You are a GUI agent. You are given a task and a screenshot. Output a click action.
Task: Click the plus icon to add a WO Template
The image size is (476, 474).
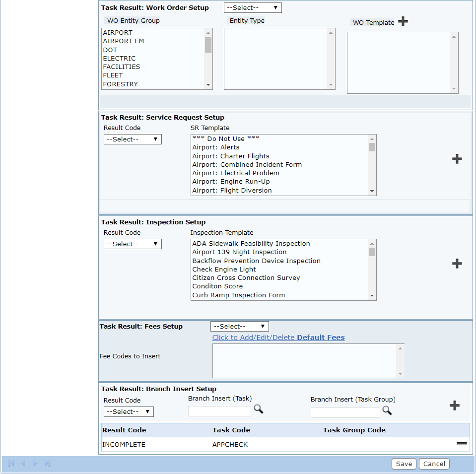403,21
